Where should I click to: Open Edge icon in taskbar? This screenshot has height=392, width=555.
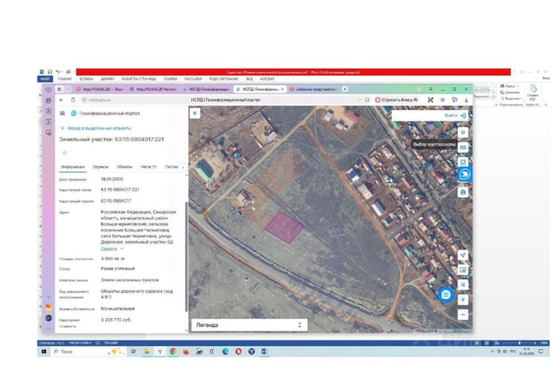click(226, 351)
